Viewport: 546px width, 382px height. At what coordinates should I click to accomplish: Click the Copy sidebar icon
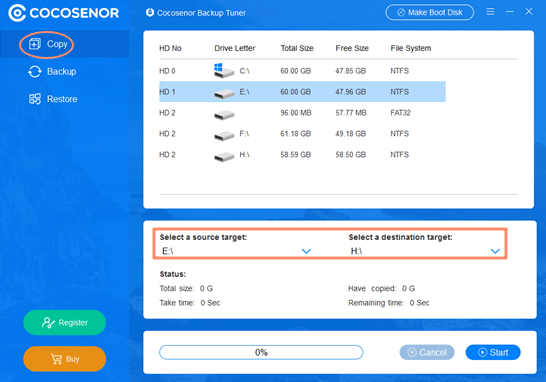pyautogui.click(x=34, y=44)
